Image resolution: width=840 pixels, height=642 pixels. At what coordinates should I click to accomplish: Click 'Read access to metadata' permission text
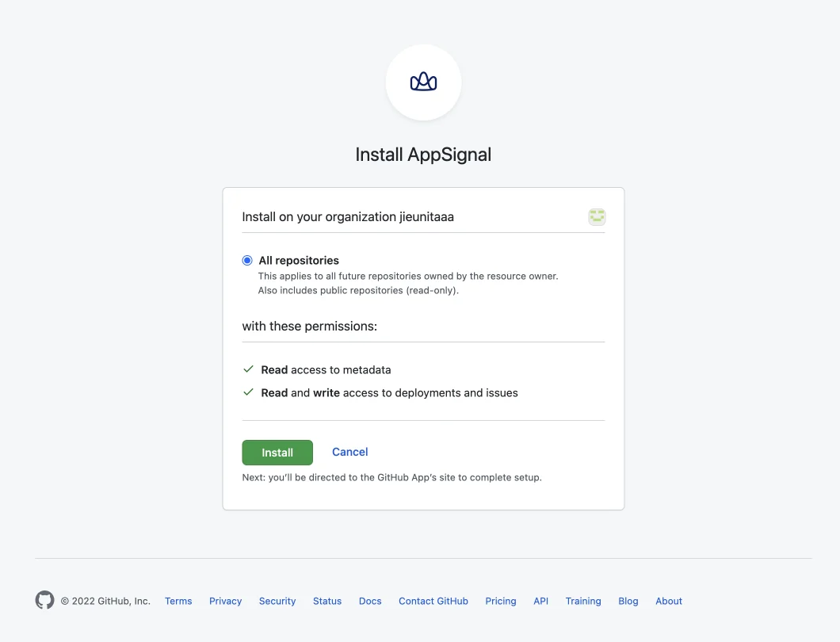(326, 370)
